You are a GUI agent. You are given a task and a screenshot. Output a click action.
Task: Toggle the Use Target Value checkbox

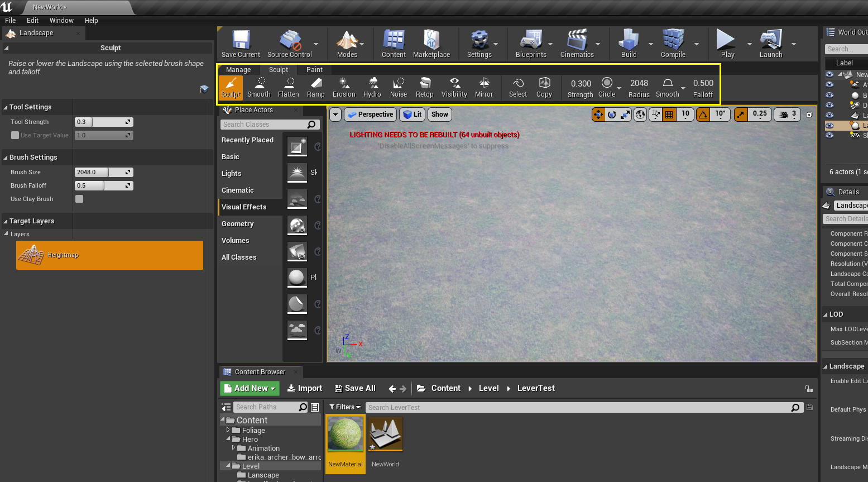pyautogui.click(x=15, y=135)
